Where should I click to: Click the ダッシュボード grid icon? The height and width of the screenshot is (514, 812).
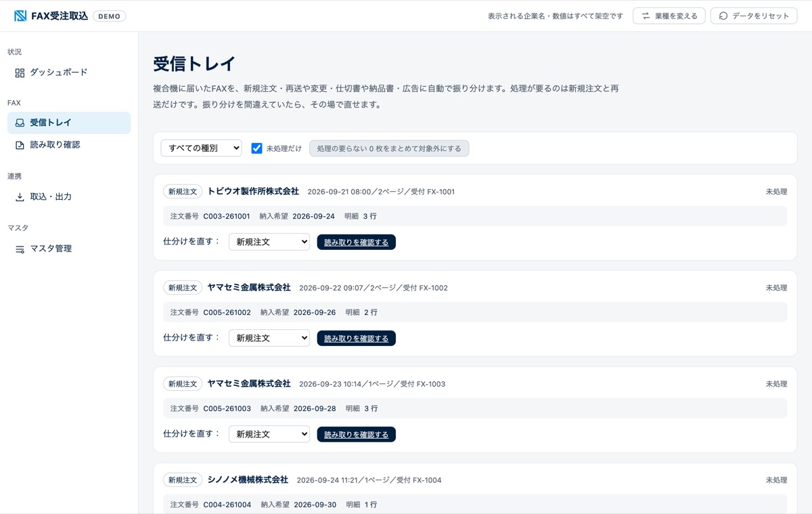pyautogui.click(x=20, y=72)
